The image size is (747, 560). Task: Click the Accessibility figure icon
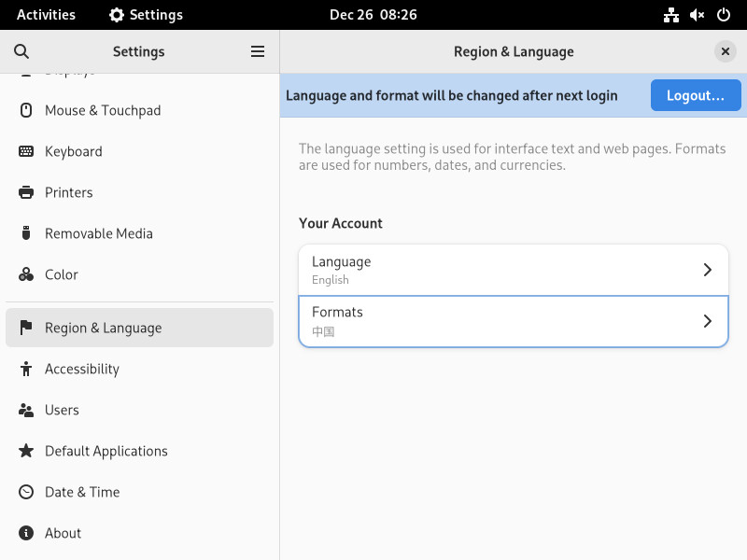point(26,369)
